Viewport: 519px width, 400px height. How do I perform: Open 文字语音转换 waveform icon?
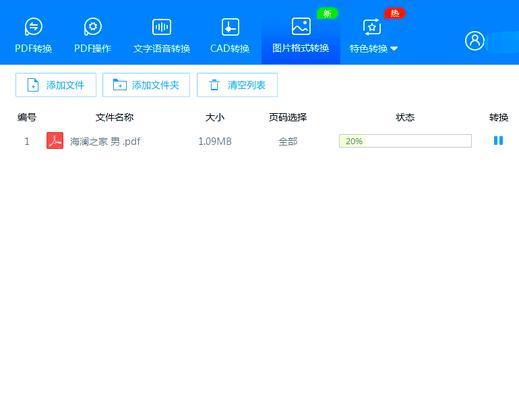point(162,27)
